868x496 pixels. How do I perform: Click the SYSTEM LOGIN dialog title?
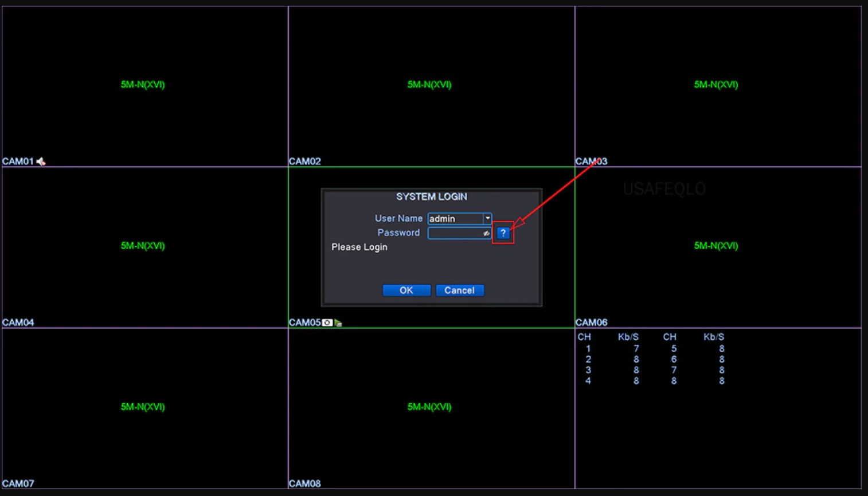[x=431, y=196]
